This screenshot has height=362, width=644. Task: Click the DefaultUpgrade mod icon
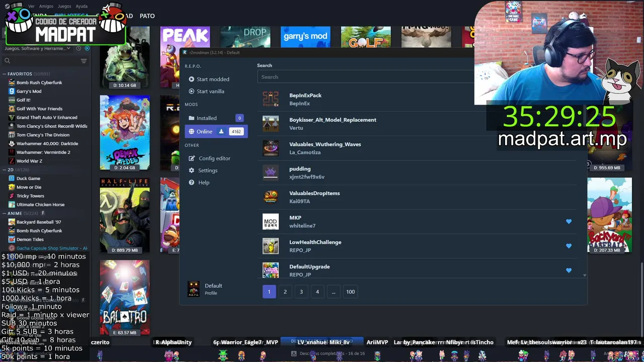[x=271, y=270]
